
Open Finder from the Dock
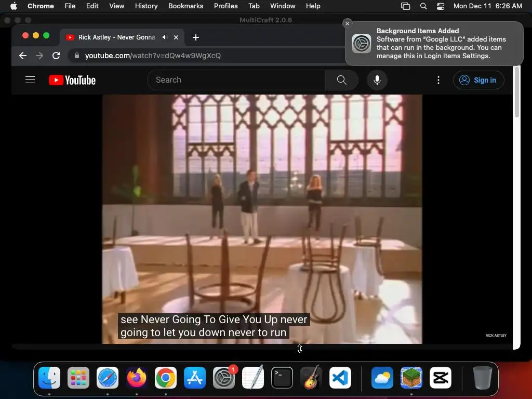pyautogui.click(x=49, y=378)
